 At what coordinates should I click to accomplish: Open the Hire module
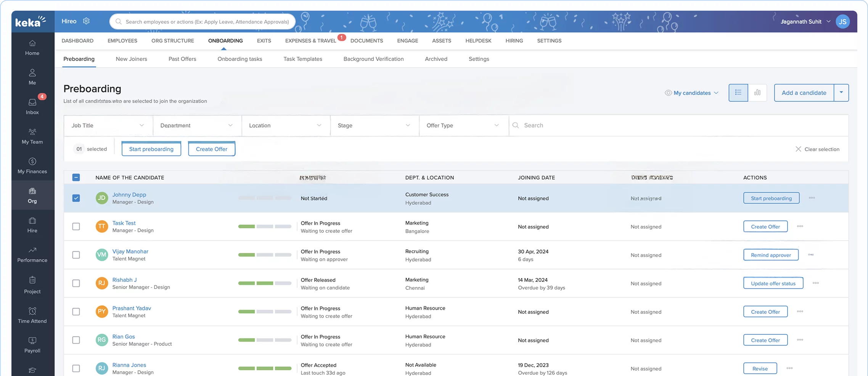32,225
